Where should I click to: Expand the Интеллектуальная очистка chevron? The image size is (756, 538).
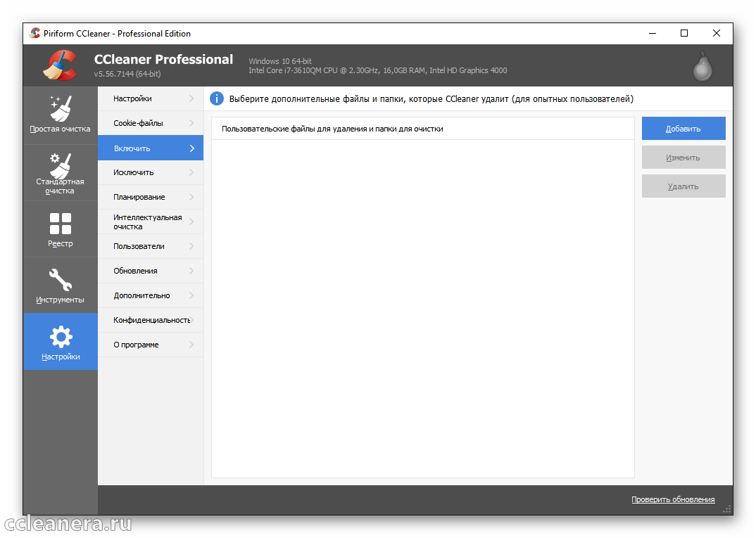191,222
